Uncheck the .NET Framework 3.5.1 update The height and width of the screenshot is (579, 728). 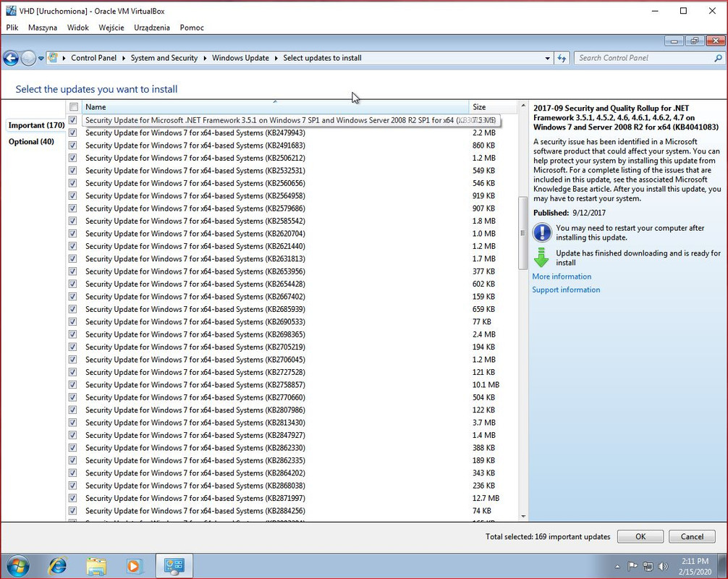click(x=73, y=120)
